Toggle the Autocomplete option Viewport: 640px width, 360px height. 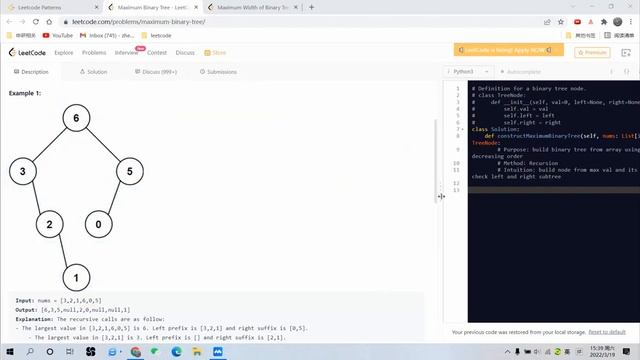(520, 72)
